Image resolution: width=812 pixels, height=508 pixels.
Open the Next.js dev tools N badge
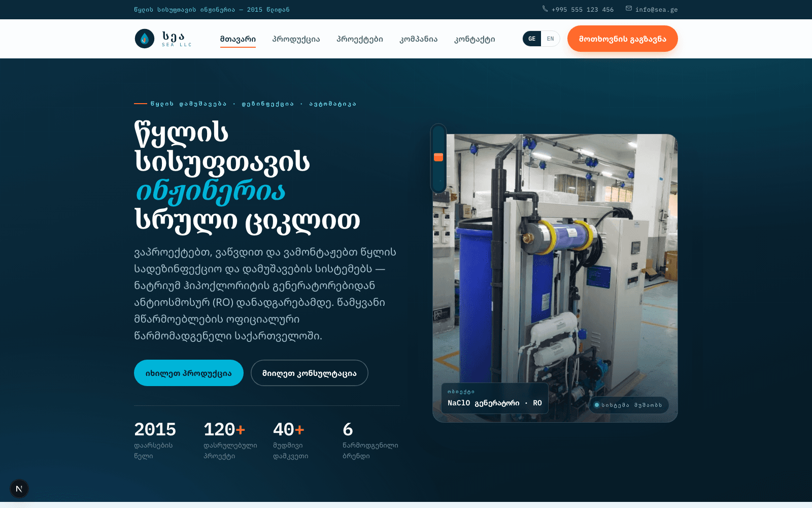(19, 489)
